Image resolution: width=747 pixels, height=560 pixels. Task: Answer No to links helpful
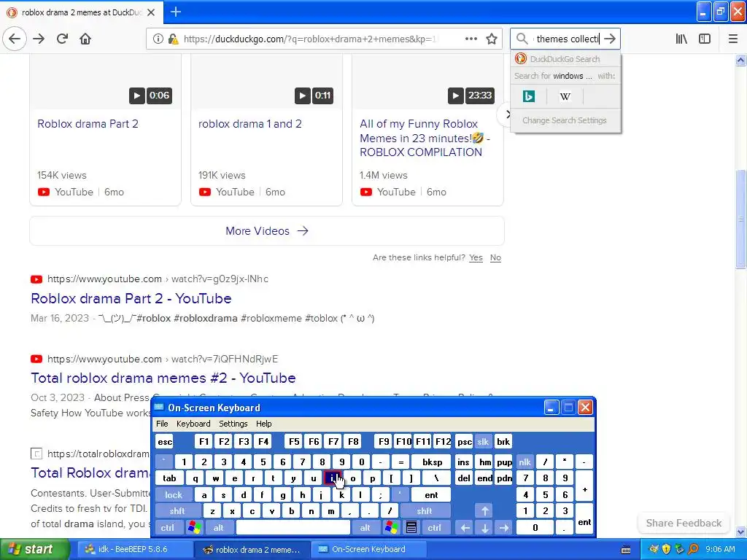coord(495,257)
